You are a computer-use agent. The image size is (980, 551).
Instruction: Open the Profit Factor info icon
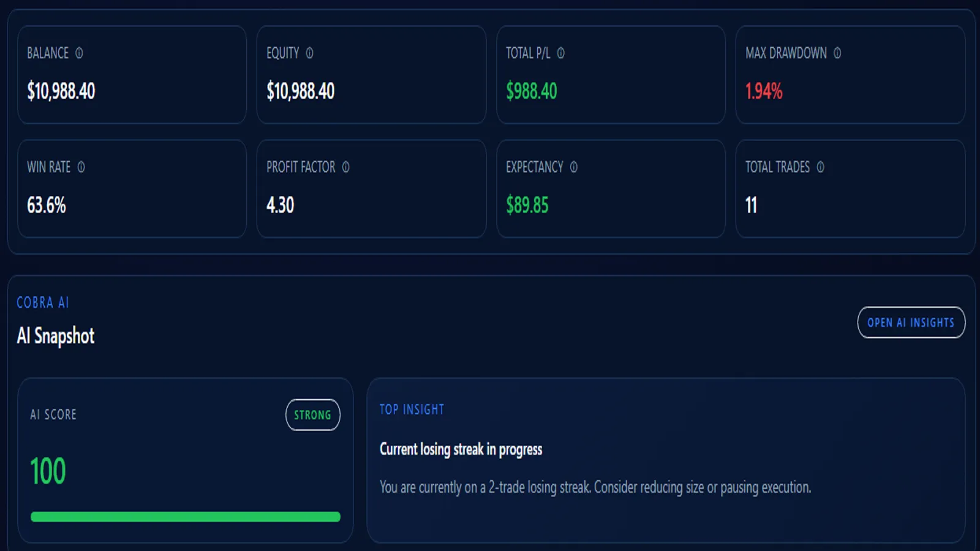(347, 167)
